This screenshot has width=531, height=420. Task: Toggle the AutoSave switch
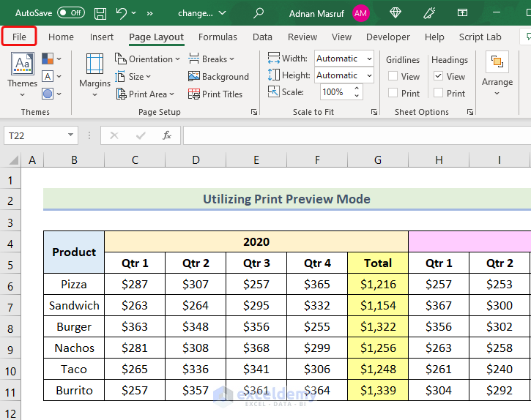coord(70,13)
